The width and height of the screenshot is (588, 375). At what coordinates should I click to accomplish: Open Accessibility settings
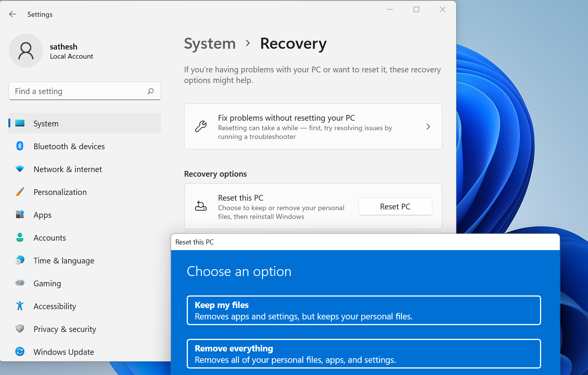tap(85, 306)
